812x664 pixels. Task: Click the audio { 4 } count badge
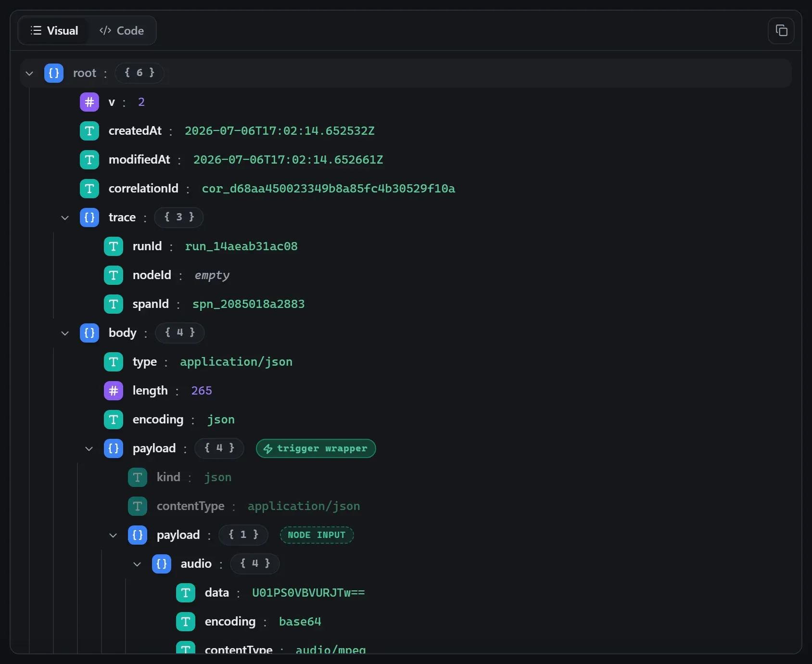pos(255,563)
